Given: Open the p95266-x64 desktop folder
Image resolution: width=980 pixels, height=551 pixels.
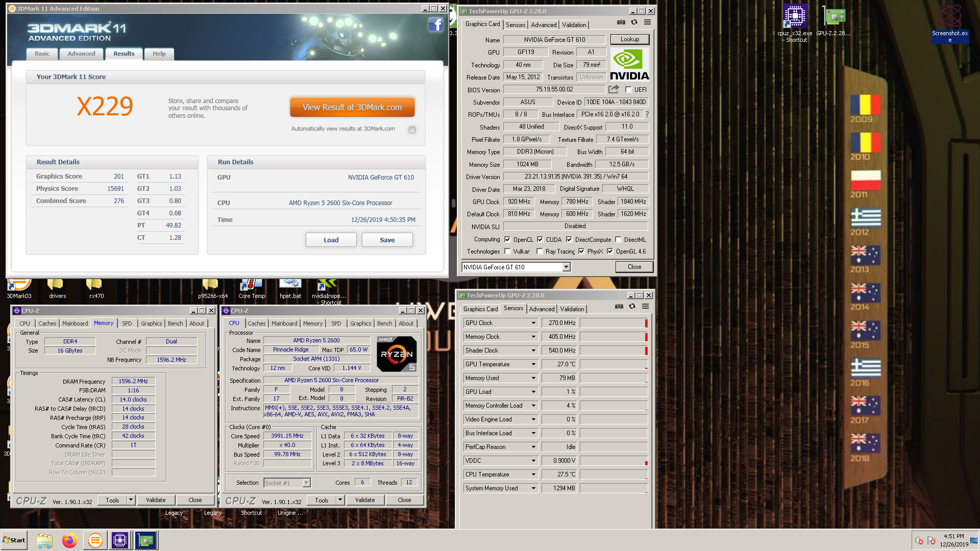Looking at the screenshot, I should tap(212, 288).
